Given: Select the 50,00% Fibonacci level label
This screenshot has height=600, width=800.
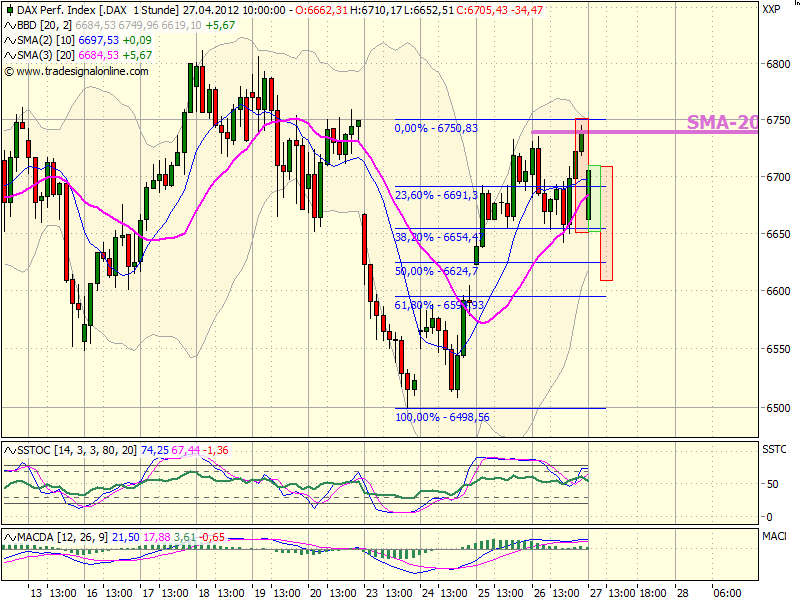Looking at the screenshot, I should tap(436, 271).
